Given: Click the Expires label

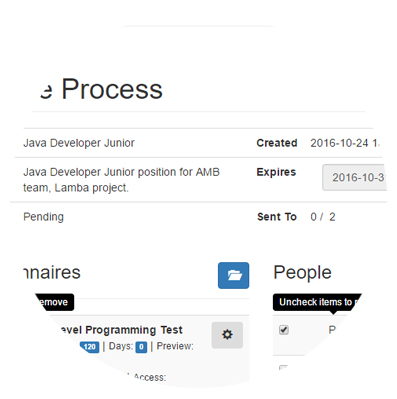Looking at the screenshot, I should point(276,172).
